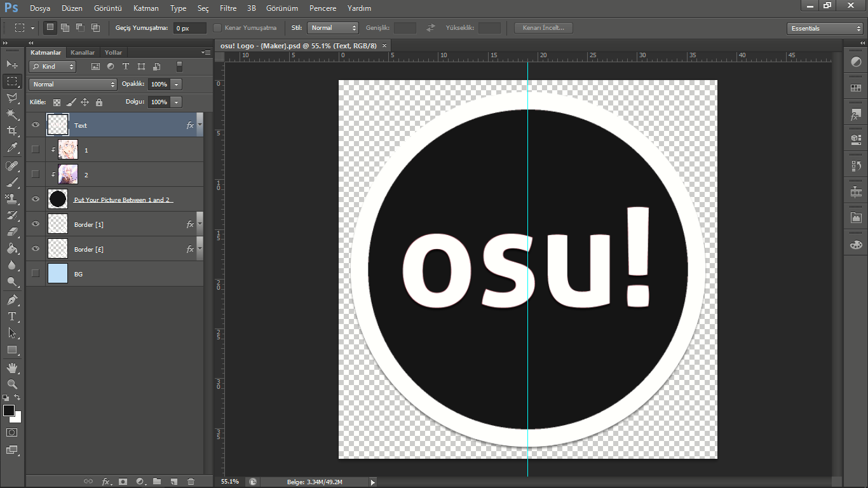Toggle the layer filter switch

[x=179, y=66]
